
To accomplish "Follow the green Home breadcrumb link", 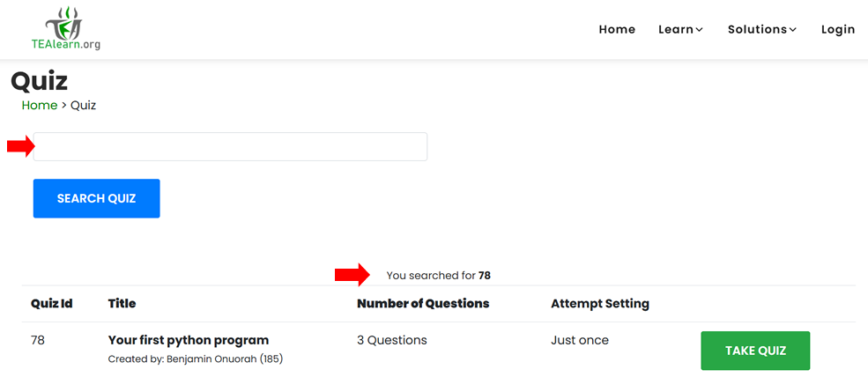I will (40, 105).
